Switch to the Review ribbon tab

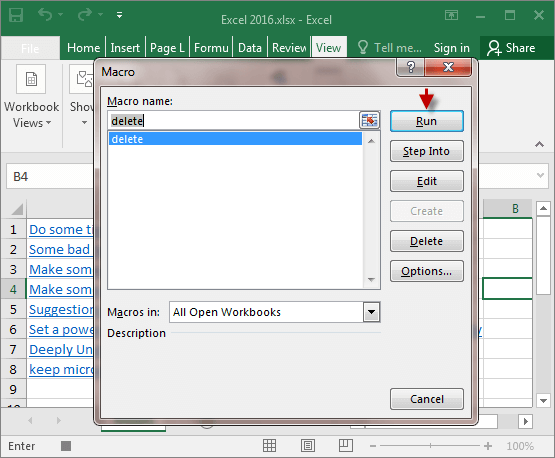pyautogui.click(x=289, y=48)
